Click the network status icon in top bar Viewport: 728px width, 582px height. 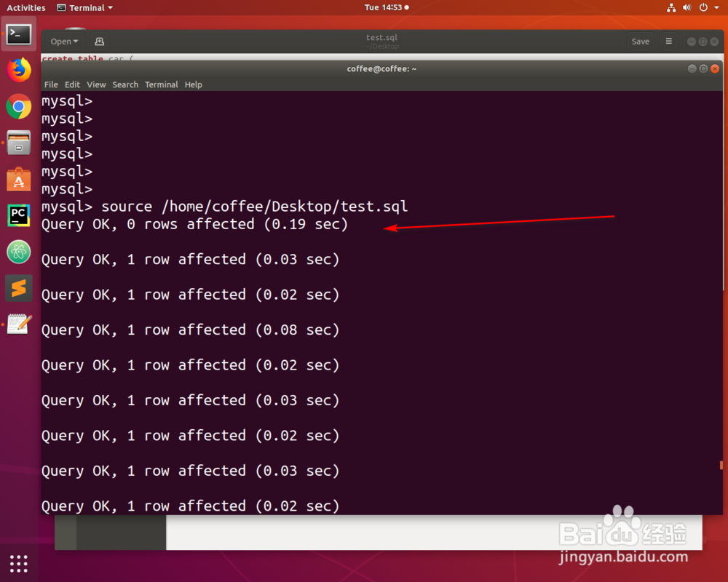(x=671, y=7)
